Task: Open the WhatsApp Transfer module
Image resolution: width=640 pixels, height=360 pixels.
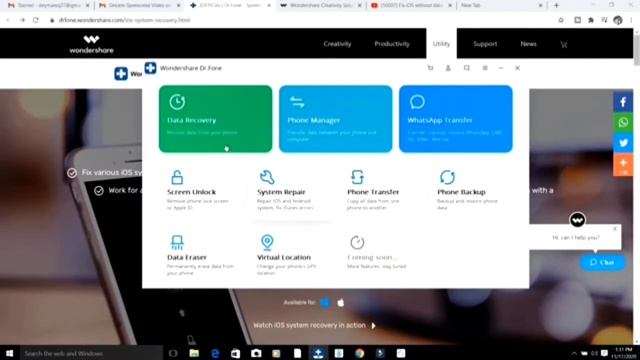Action: click(456, 119)
